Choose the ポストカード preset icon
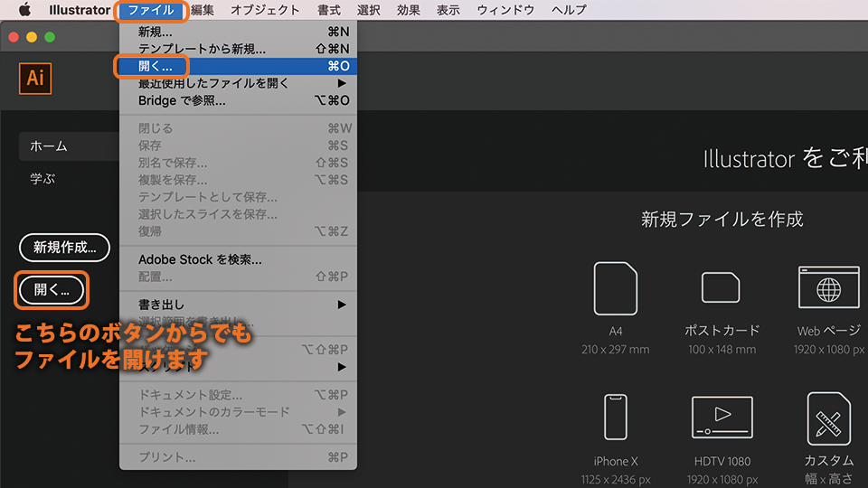The image size is (868, 488). [x=721, y=287]
